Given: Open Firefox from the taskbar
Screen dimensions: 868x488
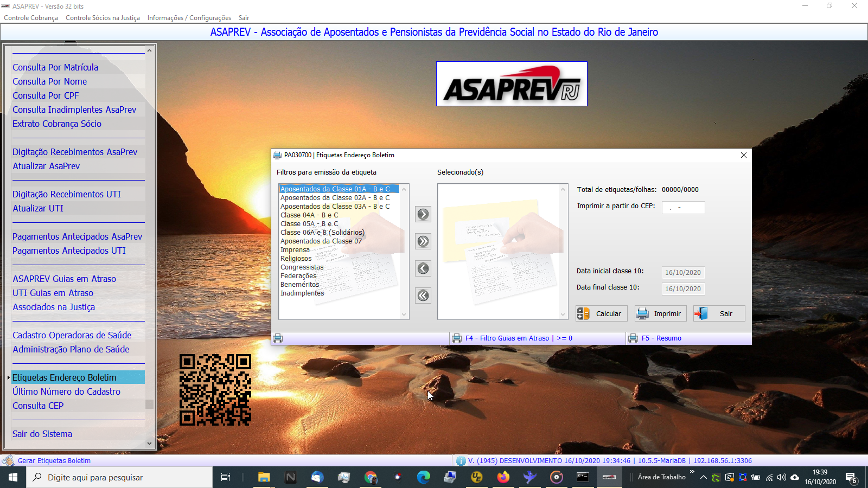Looking at the screenshot, I should [x=503, y=477].
